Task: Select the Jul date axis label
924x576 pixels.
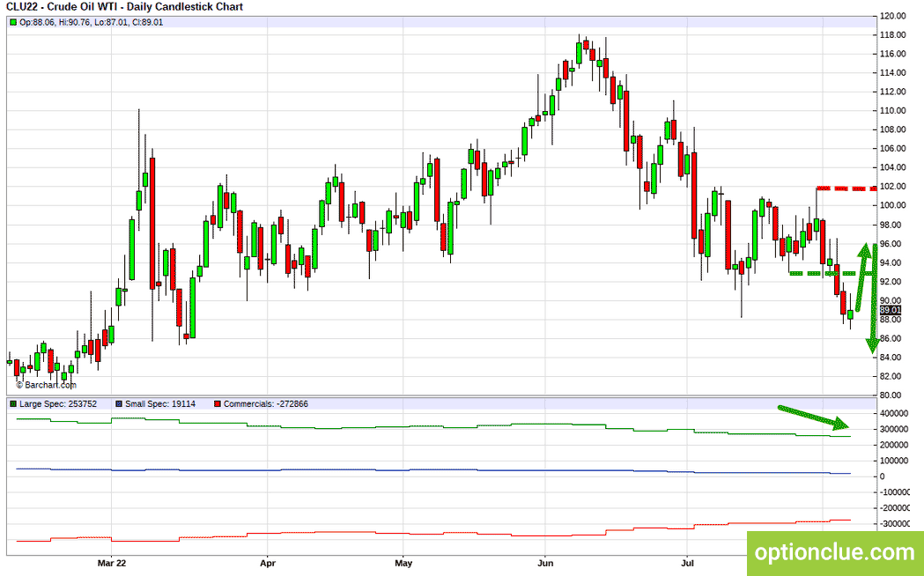Action: point(687,563)
